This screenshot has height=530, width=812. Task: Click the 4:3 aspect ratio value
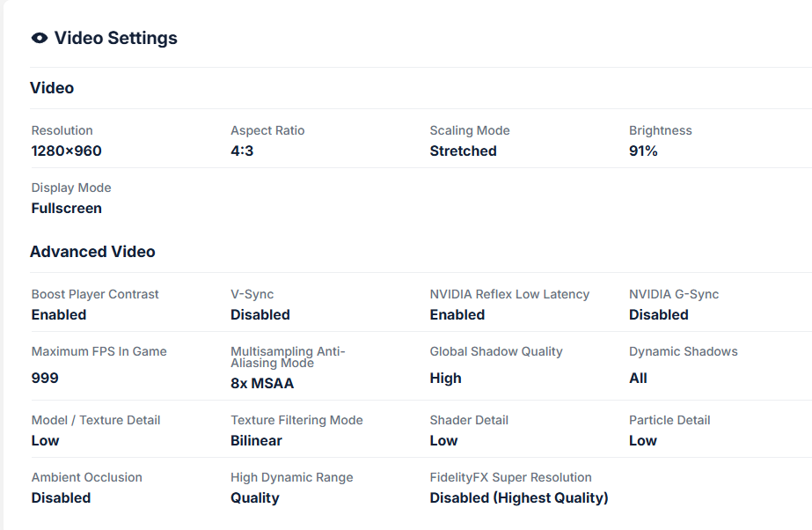coord(242,151)
